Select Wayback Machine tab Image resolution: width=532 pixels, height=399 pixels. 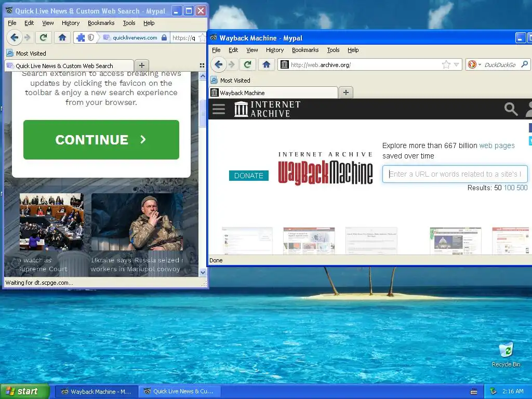(x=273, y=92)
